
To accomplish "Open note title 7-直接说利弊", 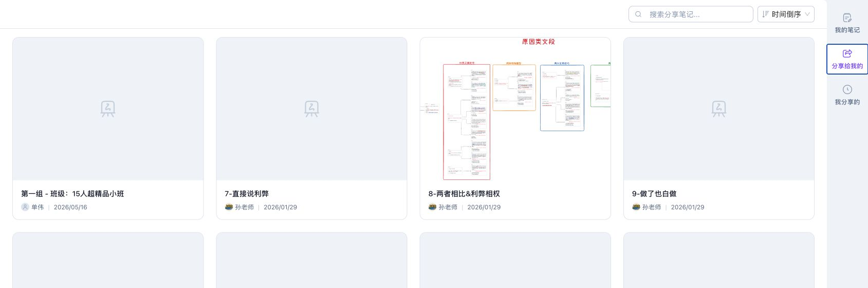I will pos(247,194).
